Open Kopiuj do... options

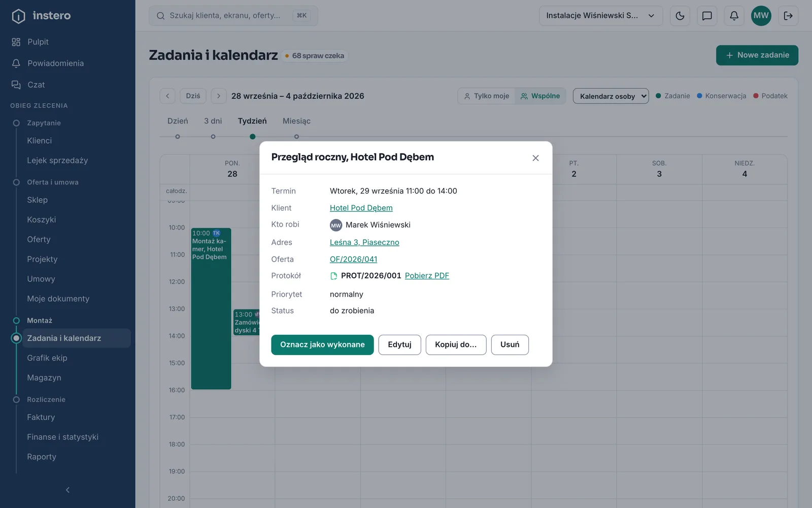456,344
